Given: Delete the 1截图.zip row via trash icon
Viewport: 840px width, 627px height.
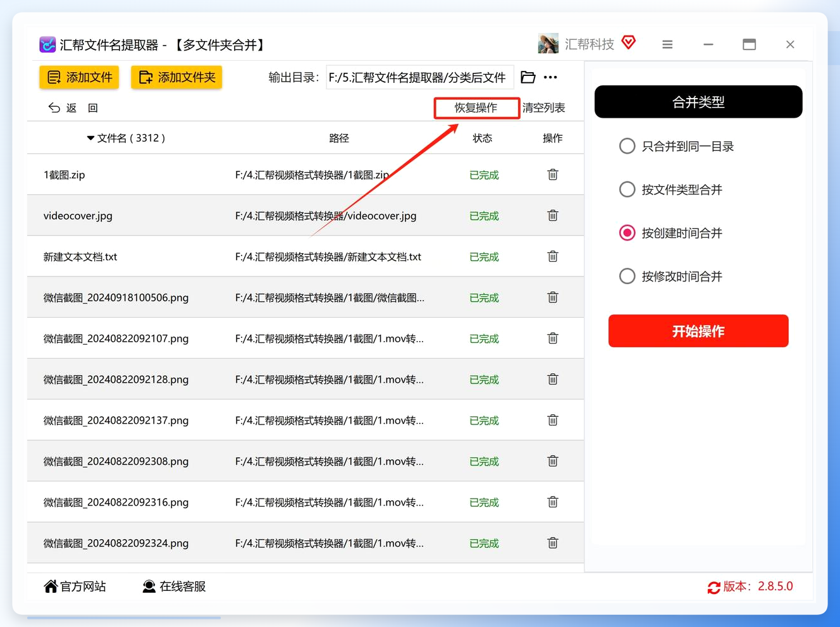Looking at the screenshot, I should click(x=553, y=175).
